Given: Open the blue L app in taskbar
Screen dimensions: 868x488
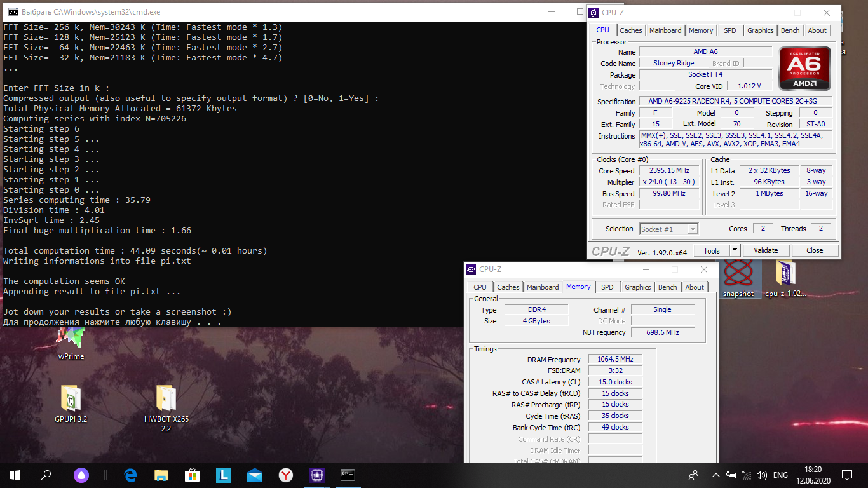Looking at the screenshot, I should point(223,475).
